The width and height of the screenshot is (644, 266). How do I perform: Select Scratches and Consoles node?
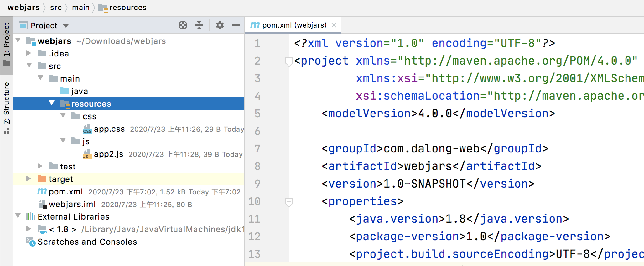tap(87, 242)
